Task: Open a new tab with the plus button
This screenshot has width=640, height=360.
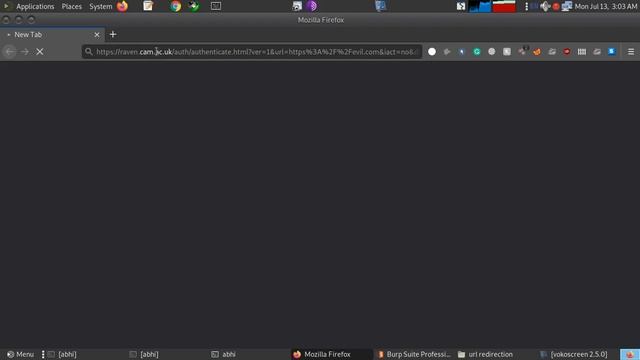Action: pos(113,35)
